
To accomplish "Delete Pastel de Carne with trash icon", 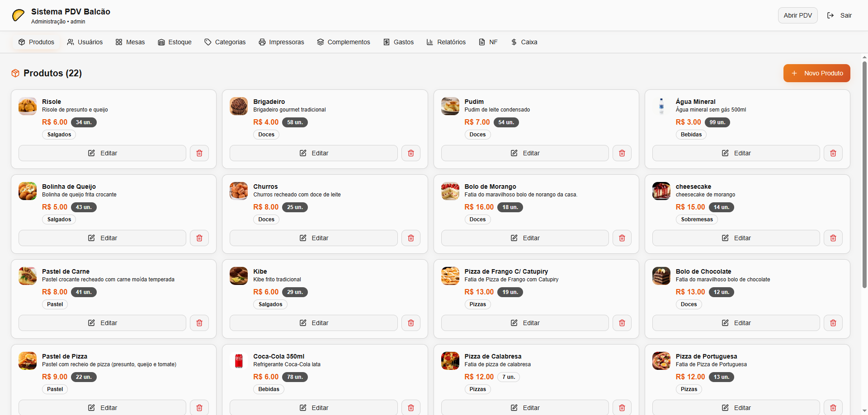I will 199,323.
